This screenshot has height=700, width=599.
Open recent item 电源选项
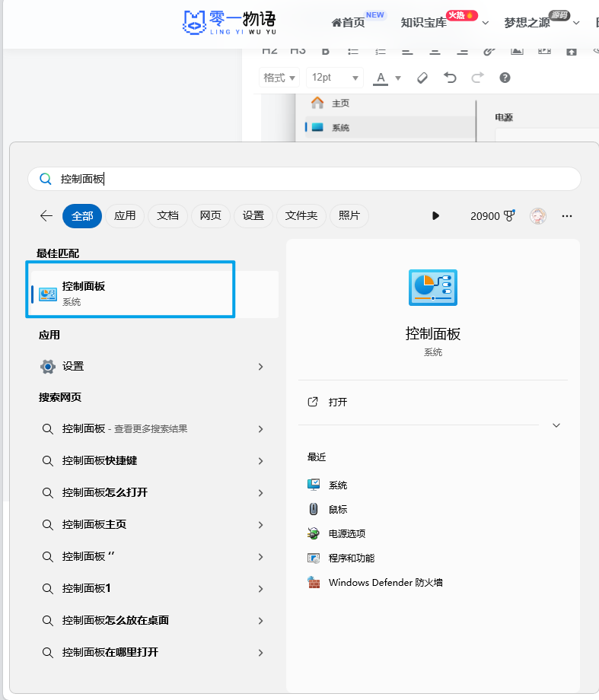(346, 534)
